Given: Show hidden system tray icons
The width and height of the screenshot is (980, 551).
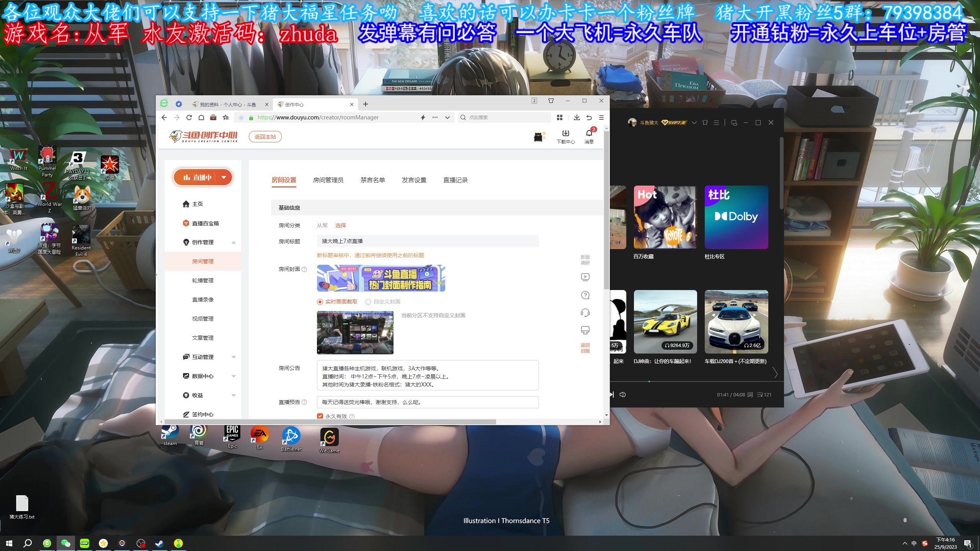Looking at the screenshot, I should click(905, 543).
